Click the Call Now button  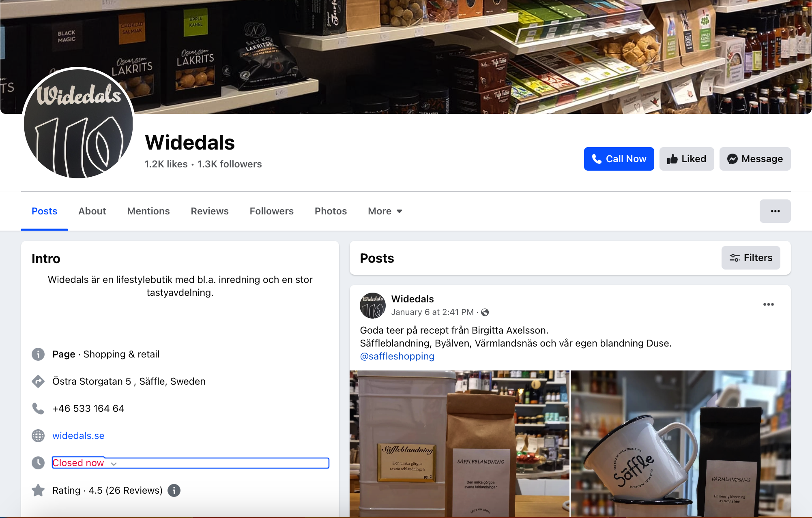click(x=619, y=159)
